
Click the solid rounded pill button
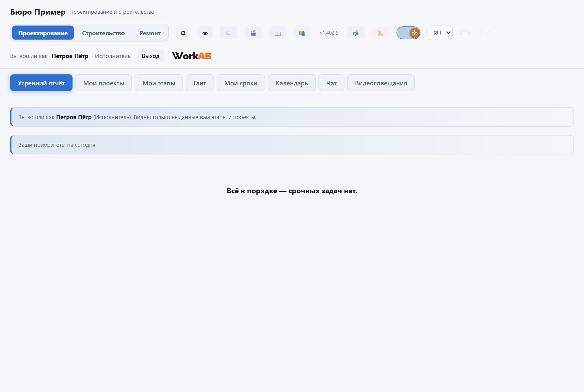tap(465, 33)
